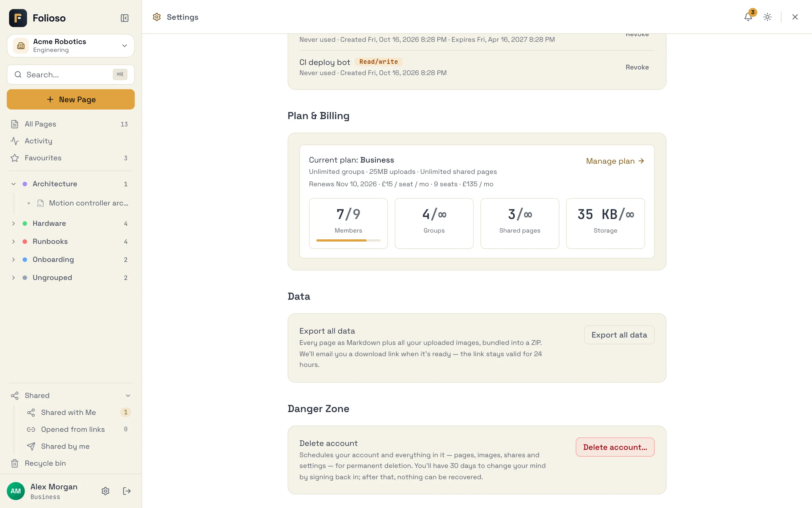Collapse the Shared section chevron

pyautogui.click(x=128, y=395)
